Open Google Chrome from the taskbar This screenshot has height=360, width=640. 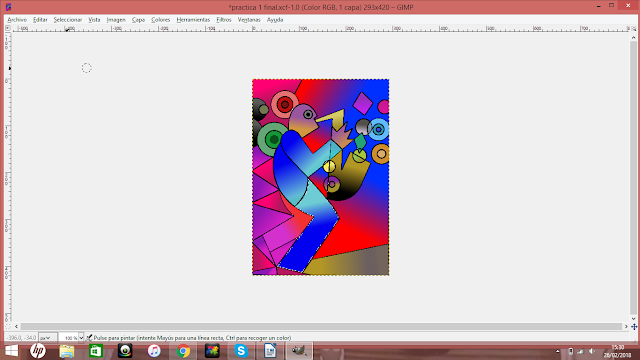click(183, 351)
